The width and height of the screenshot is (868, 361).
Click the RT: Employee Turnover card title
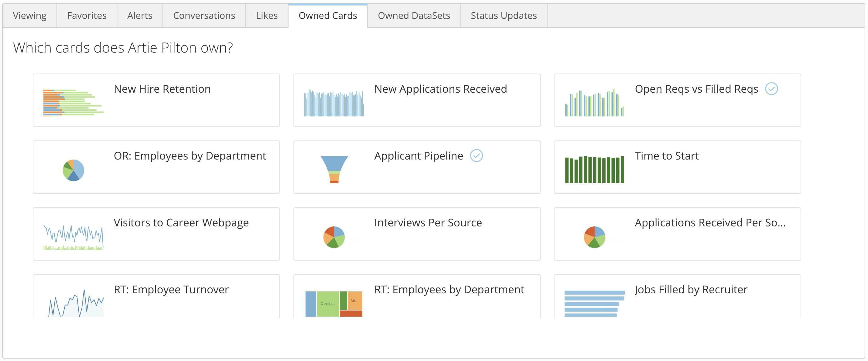tap(171, 290)
